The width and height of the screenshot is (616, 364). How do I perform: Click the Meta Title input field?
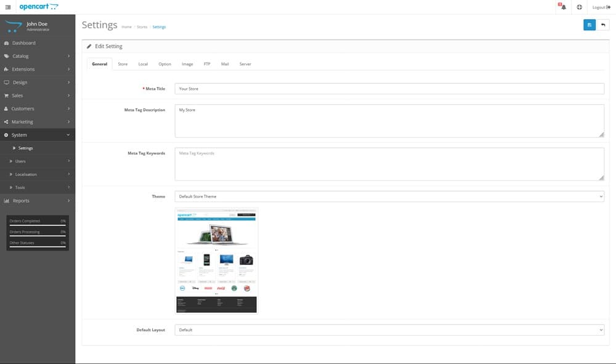[x=389, y=89]
